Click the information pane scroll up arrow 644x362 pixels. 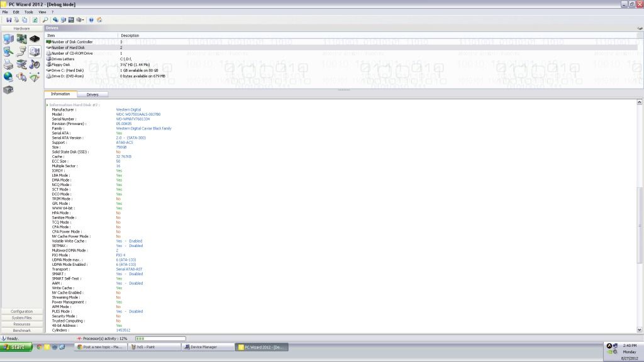[640, 102]
